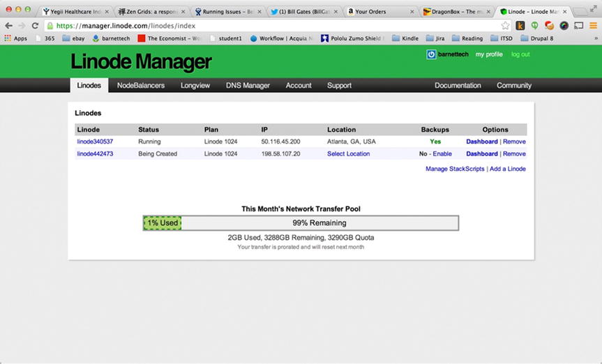Click the Cast extension icon

pyautogui.click(x=578, y=26)
